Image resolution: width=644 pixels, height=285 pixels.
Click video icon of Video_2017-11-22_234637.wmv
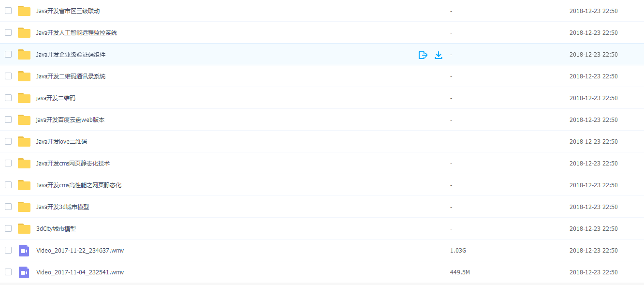click(24, 251)
